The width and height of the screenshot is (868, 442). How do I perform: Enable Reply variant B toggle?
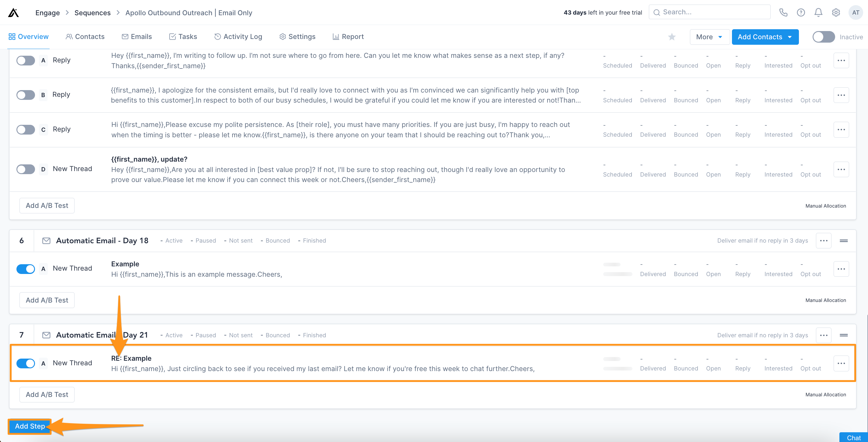pos(26,95)
